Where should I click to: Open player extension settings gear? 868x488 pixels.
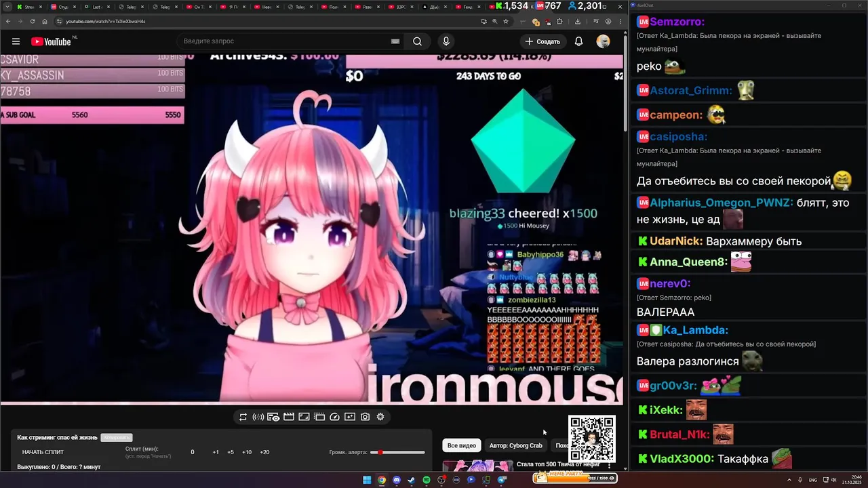(x=380, y=417)
